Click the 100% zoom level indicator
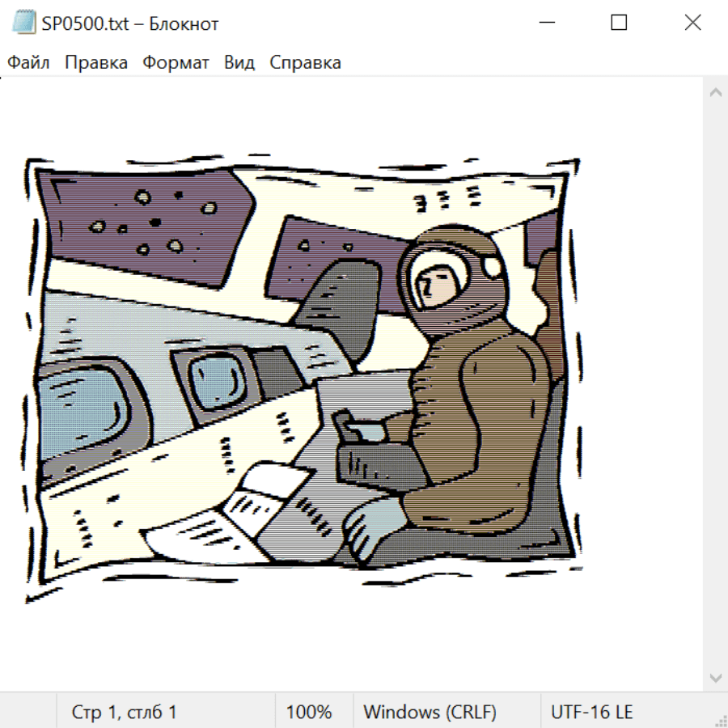Image resolution: width=728 pixels, height=728 pixels. [309, 713]
